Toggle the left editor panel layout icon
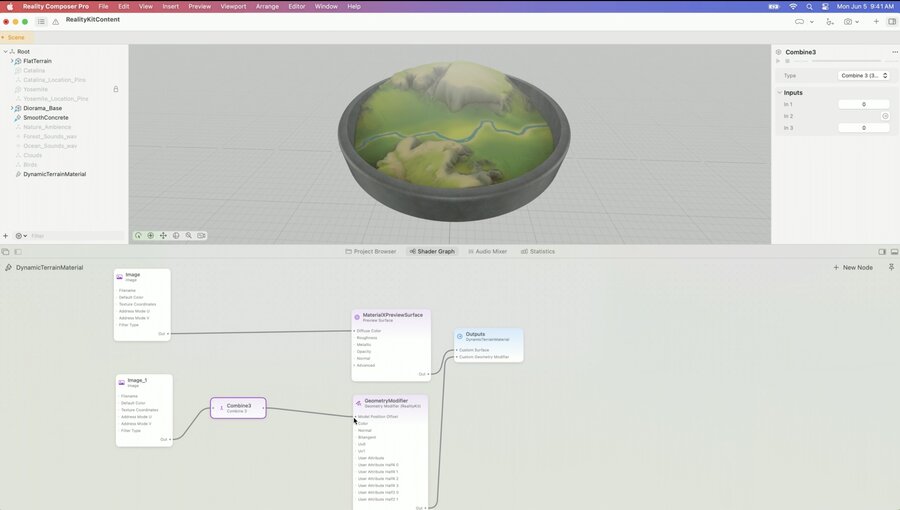This screenshot has height=510, width=900. coord(18,252)
